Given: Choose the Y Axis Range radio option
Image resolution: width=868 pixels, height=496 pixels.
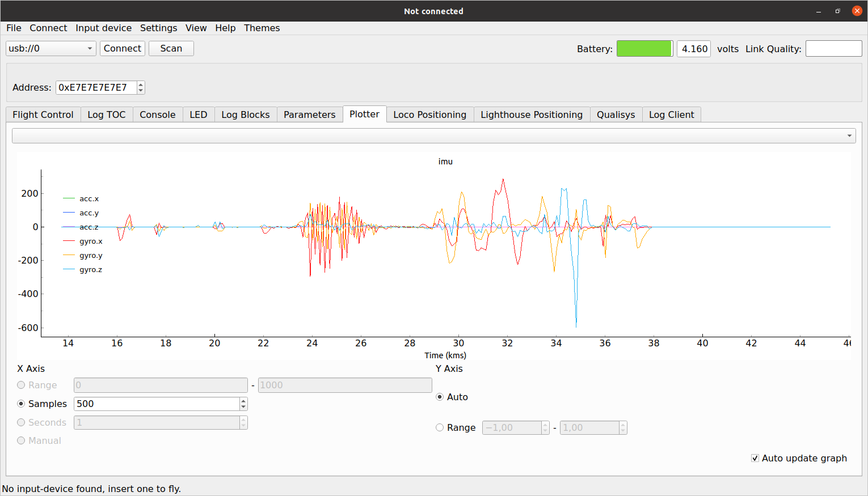Looking at the screenshot, I should click(440, 427).
